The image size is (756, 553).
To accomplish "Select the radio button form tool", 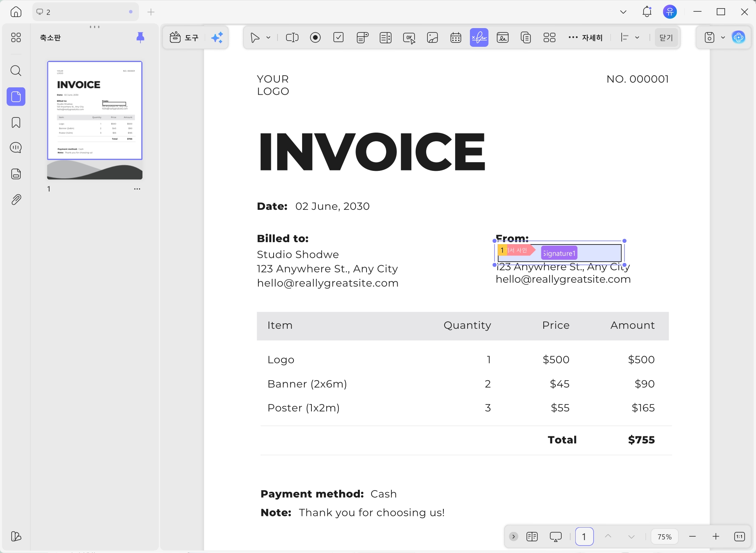I will pos(315,38).
